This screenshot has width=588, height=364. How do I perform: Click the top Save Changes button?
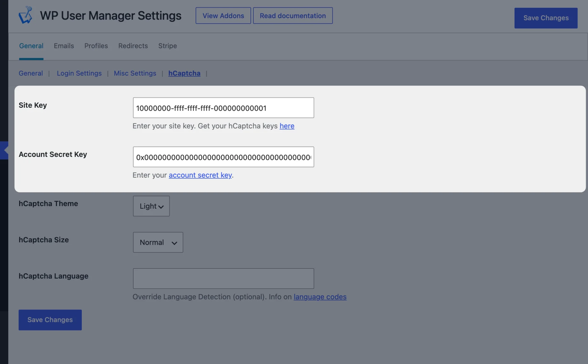pos(546,18)
